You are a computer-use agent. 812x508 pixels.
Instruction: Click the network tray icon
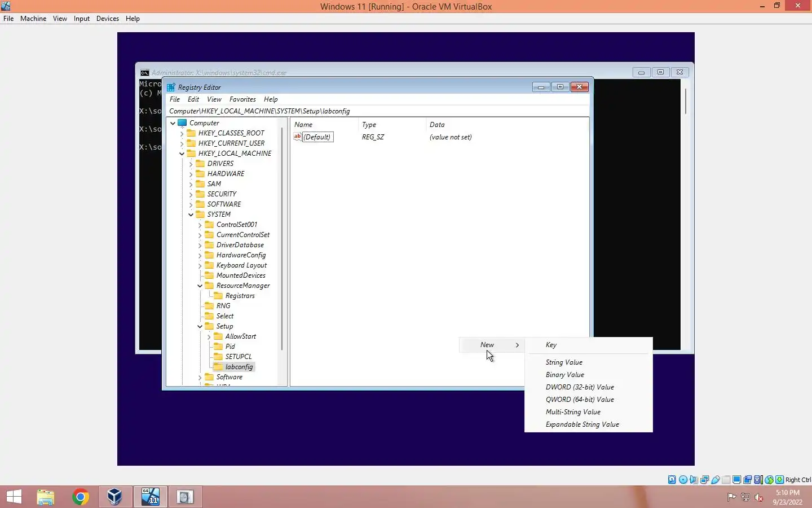pyautogui.click(x=745, y=497)
